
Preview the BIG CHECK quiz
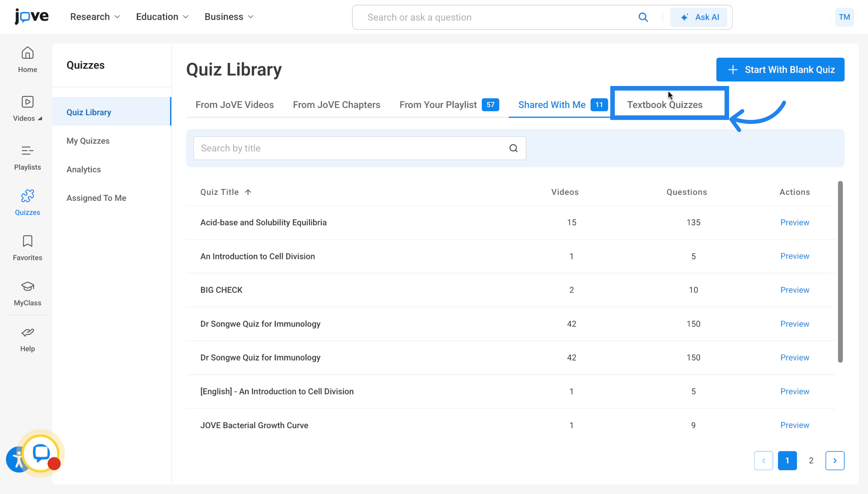coord(794,290)
